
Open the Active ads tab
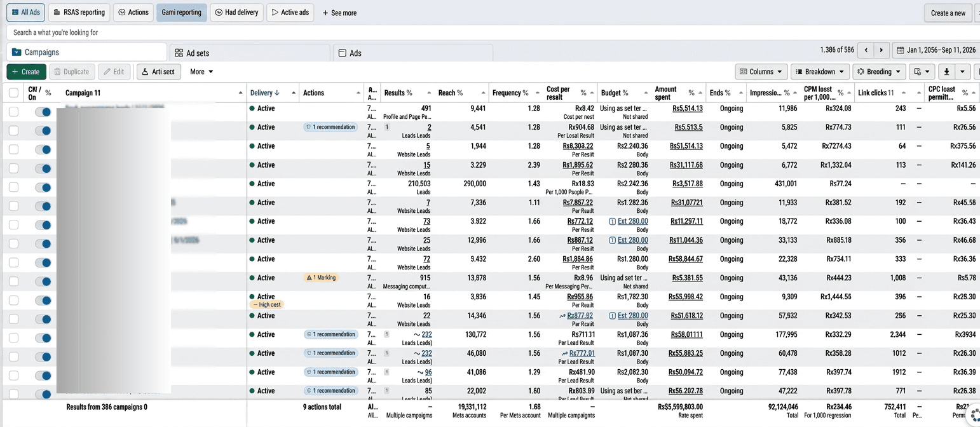click(x=290, y=13)
